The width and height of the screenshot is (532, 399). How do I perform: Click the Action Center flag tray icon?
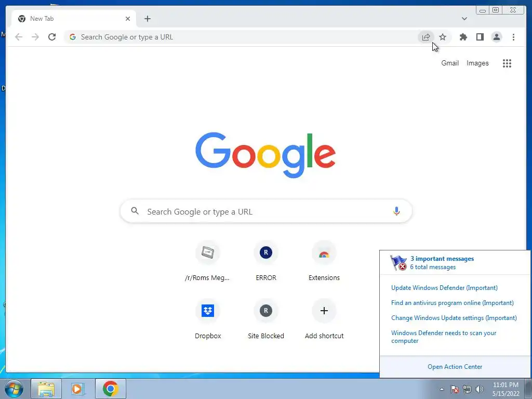455,389
